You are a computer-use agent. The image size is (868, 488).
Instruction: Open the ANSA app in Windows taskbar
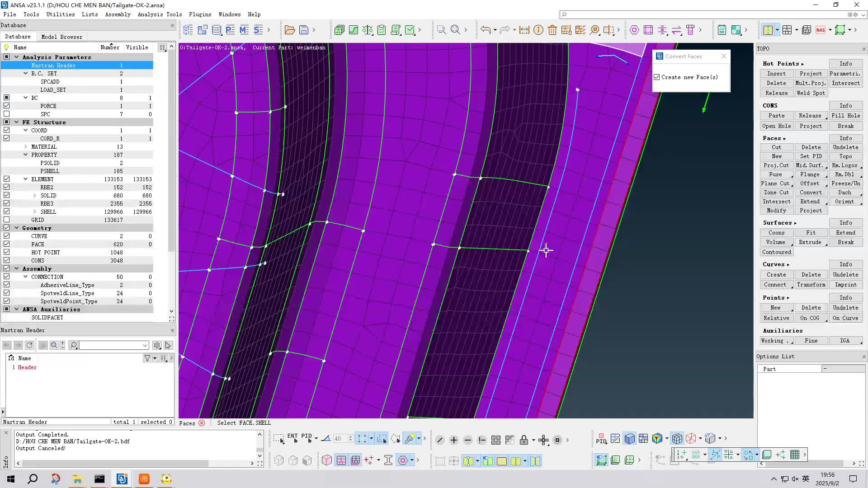coord(122,479)
